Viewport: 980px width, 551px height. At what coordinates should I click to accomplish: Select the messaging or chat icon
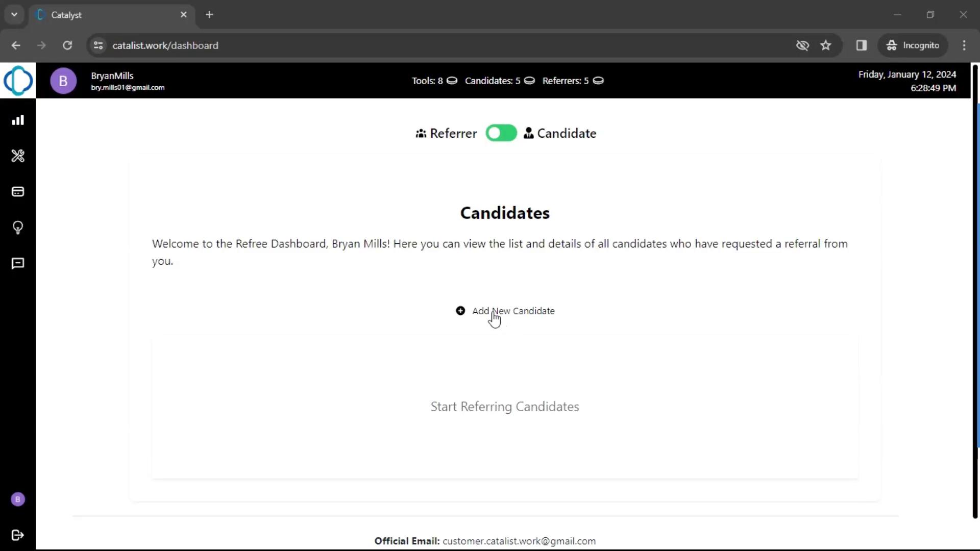click(18, 263)
